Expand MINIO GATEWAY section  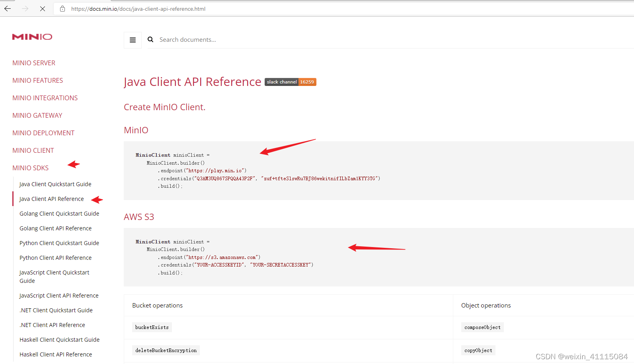coord(37,115)
